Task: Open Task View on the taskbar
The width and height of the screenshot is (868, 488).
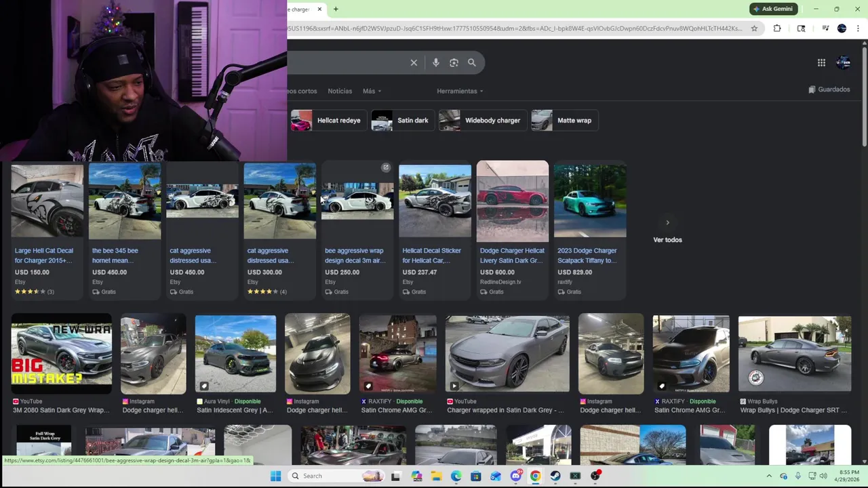Action: [x=396, y=476]
